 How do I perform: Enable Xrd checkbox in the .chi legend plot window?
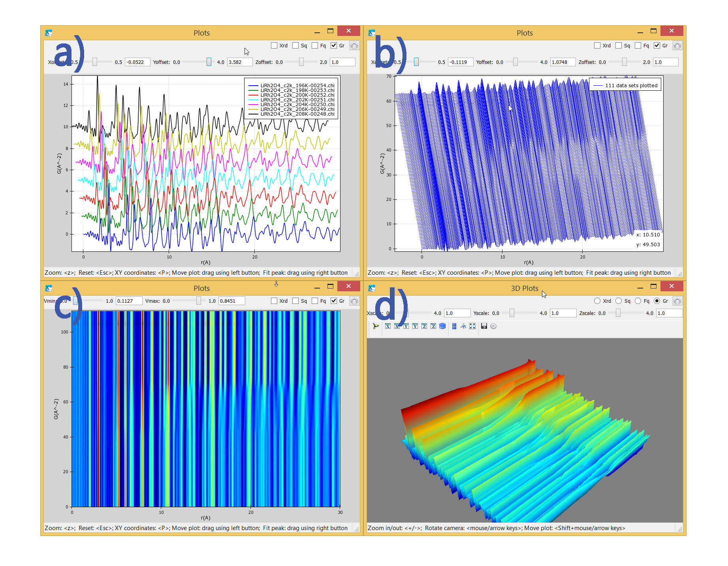274,45
